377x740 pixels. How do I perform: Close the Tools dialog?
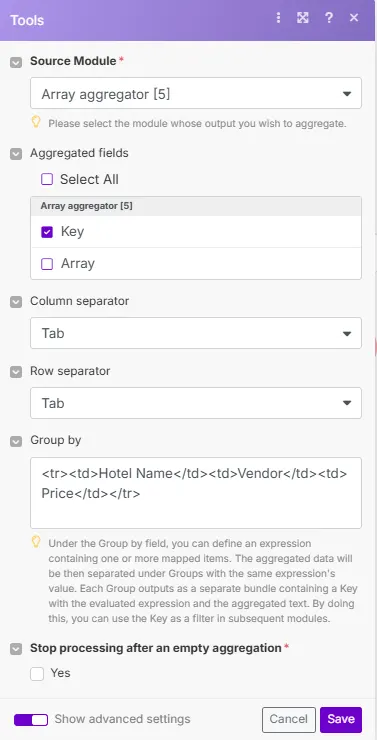point(354,18)
